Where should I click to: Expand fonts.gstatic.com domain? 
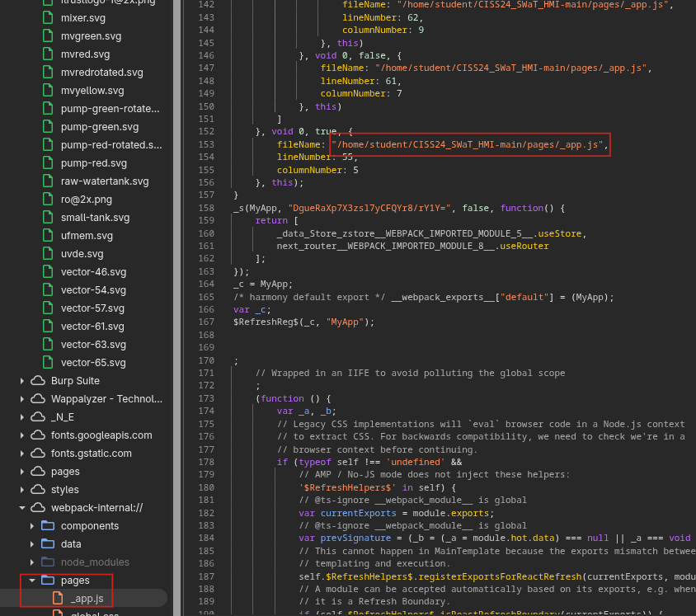click(21, 454)
